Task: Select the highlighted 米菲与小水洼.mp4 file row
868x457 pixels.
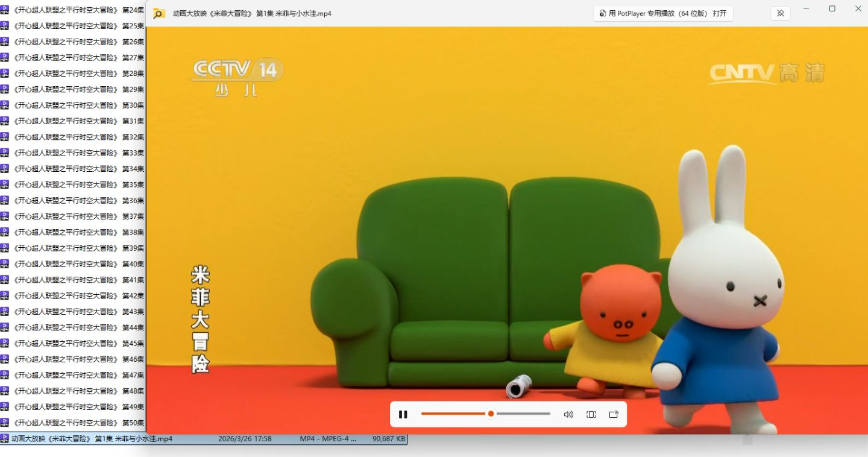Action: click(x=90, y=439)
